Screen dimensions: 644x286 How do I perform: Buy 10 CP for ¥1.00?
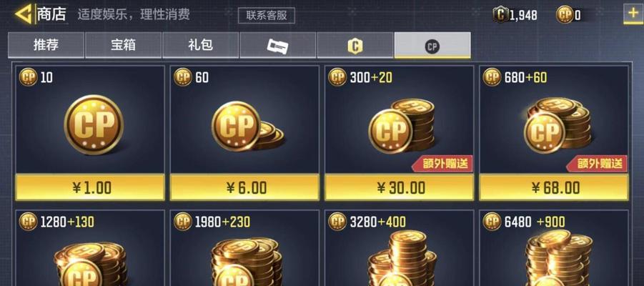(90, 188)
